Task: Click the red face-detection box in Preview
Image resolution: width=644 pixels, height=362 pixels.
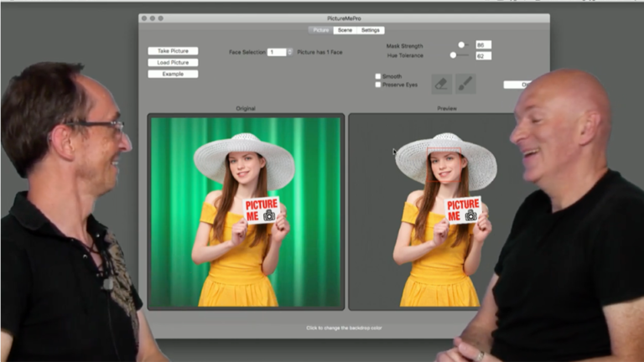Action: tap(444, 153)
